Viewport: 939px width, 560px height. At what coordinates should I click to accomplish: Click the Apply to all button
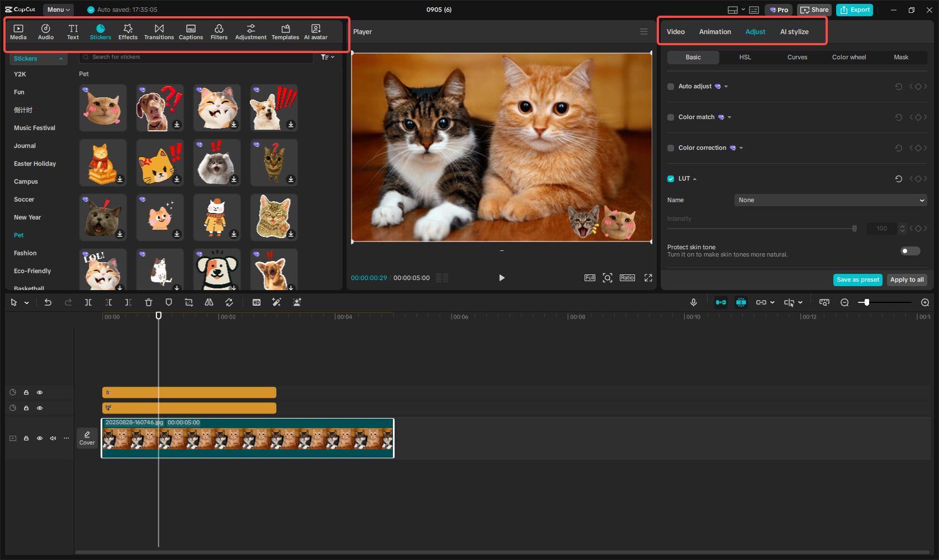(x=907, y=280)
